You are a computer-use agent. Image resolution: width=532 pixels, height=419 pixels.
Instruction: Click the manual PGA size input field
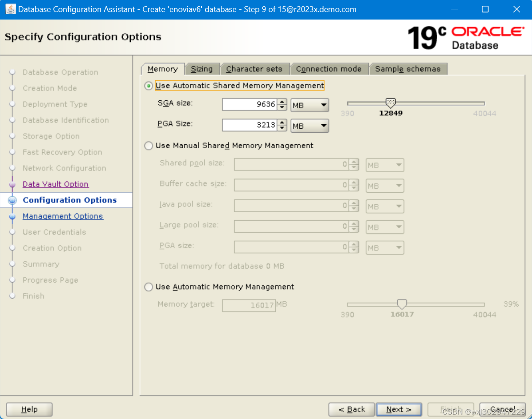point(291,247)
